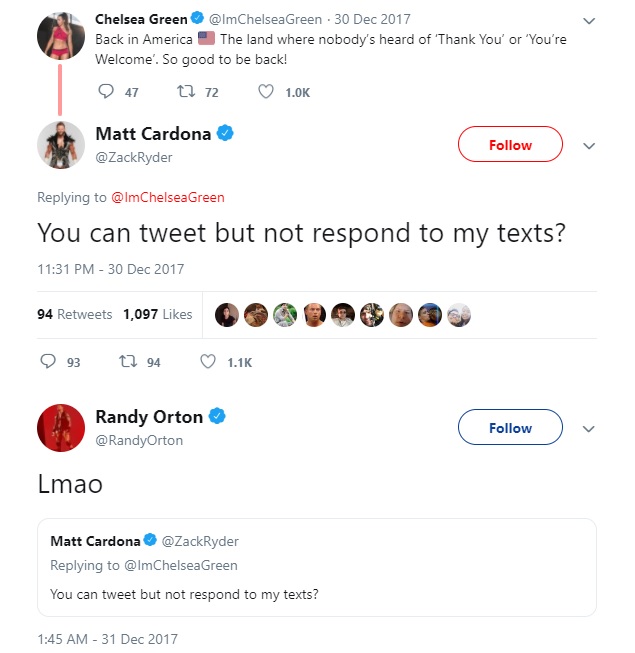Reply to Chelsea Green's tweet

point(106,92)
